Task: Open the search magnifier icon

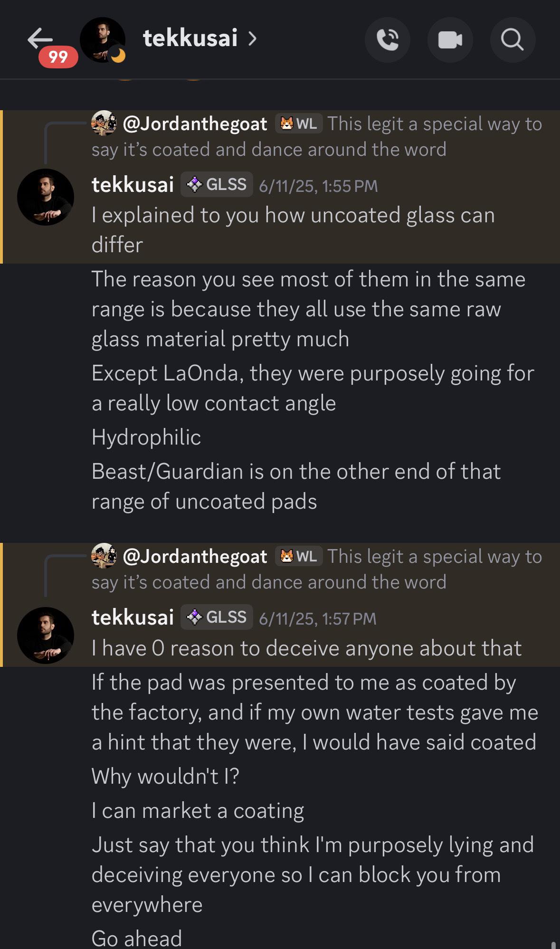Action: 512,40
